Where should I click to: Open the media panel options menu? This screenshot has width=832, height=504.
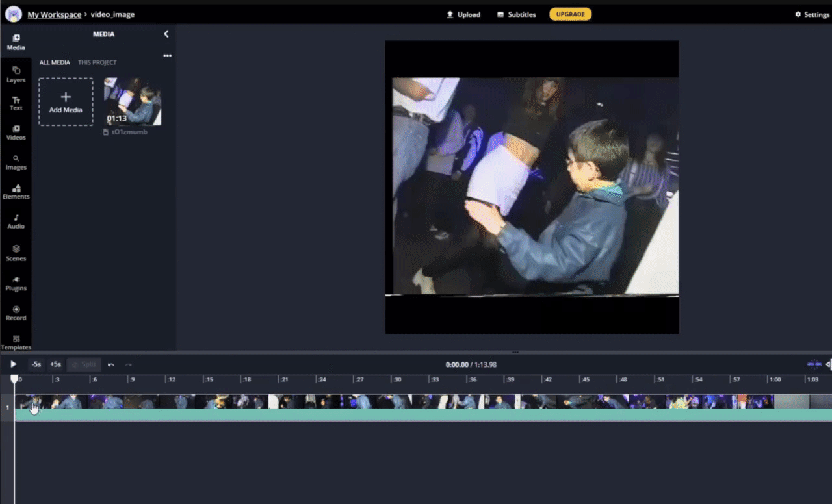click(x=167, y=55)
